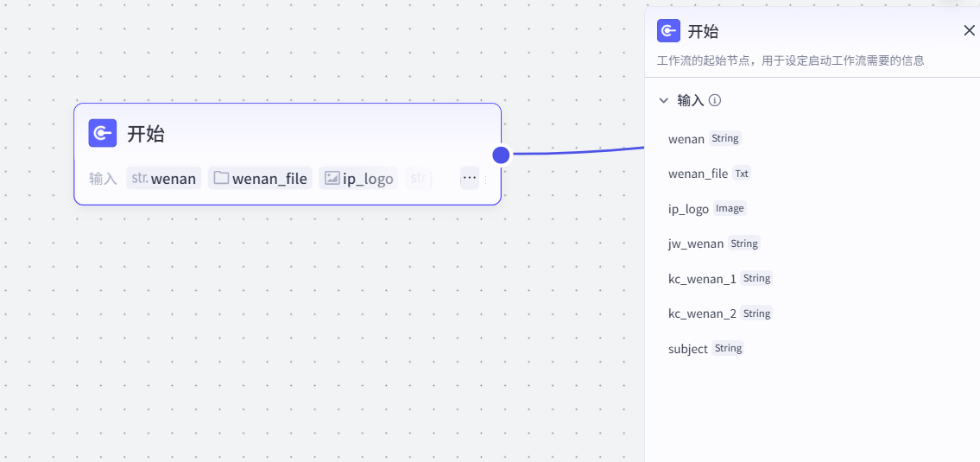Click the ip_logo name in the side panel

point(688,209)
